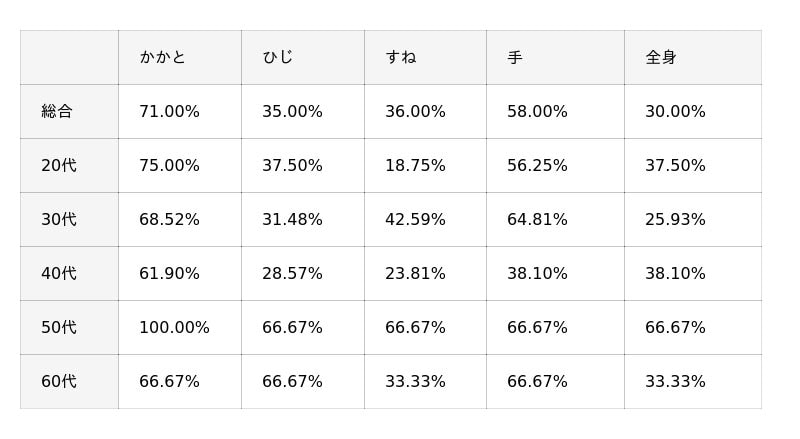Select the 71.00% かかと cell
The image size is (800, 439).
pos(169,111)
